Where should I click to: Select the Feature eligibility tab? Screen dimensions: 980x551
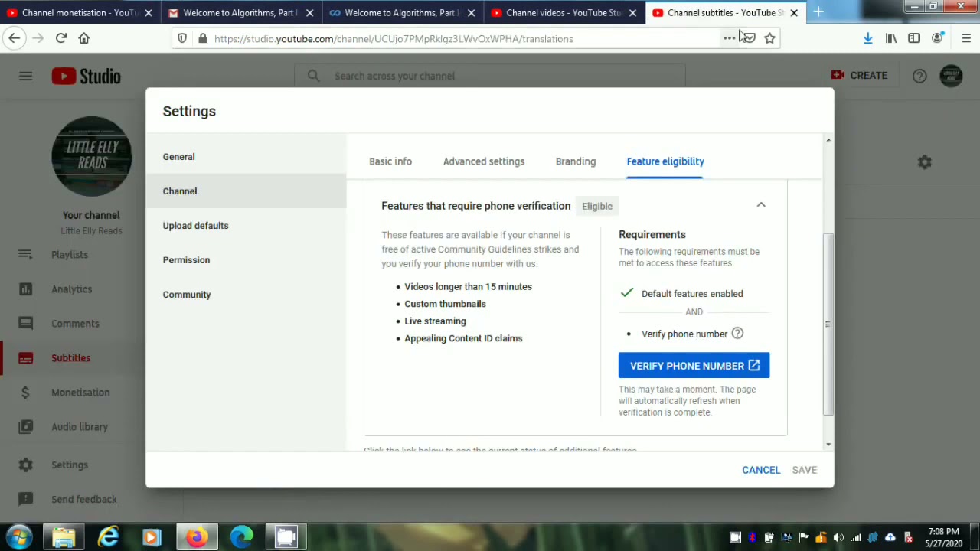pos(665,161)
